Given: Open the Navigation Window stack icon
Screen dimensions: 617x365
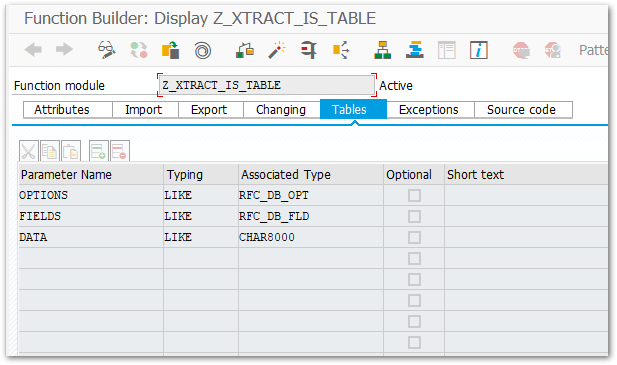Looking at the screenshot, I should coord(415,50).
